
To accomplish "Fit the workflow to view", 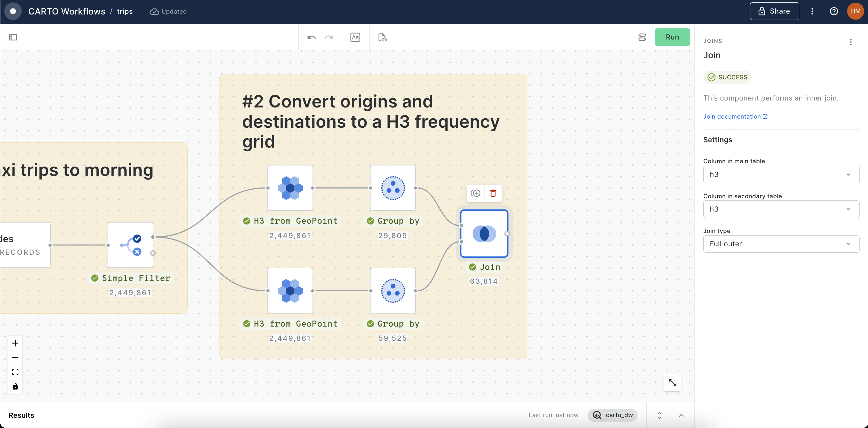I will (x=15, y=372).
